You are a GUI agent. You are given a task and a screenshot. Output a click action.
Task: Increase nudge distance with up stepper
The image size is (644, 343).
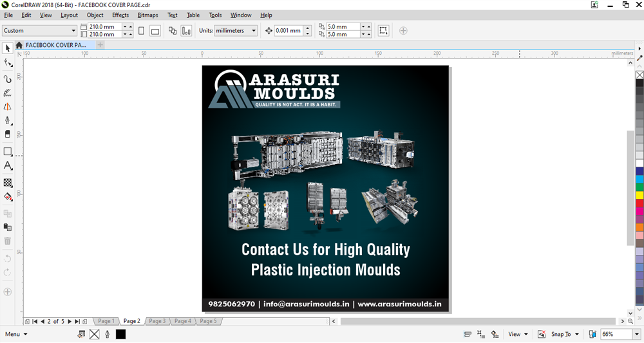(x=308, y=28)
